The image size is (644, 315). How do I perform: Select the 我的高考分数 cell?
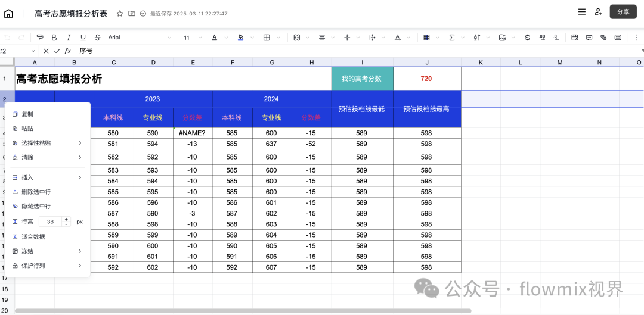pyautogui.click(x=362, y=79)
